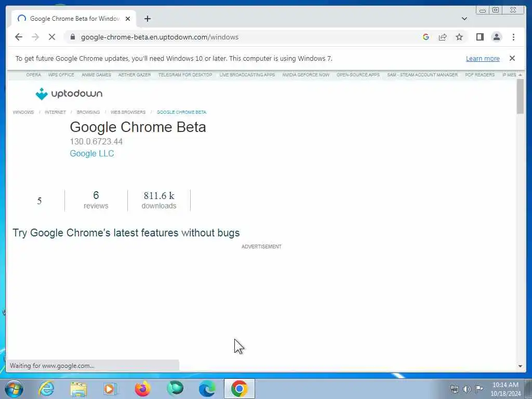The image size is (532, 399).
Task: Open the network status tray icon
Action: (454, 389)
